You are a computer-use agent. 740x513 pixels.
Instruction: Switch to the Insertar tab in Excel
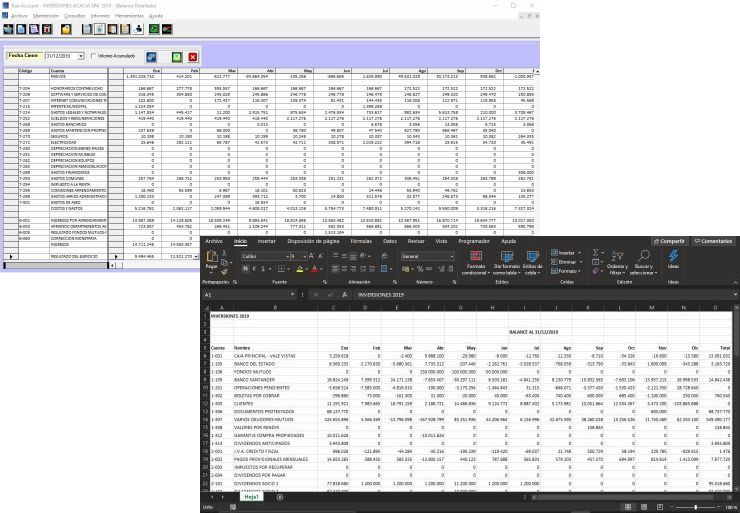(x=267, y=241)
